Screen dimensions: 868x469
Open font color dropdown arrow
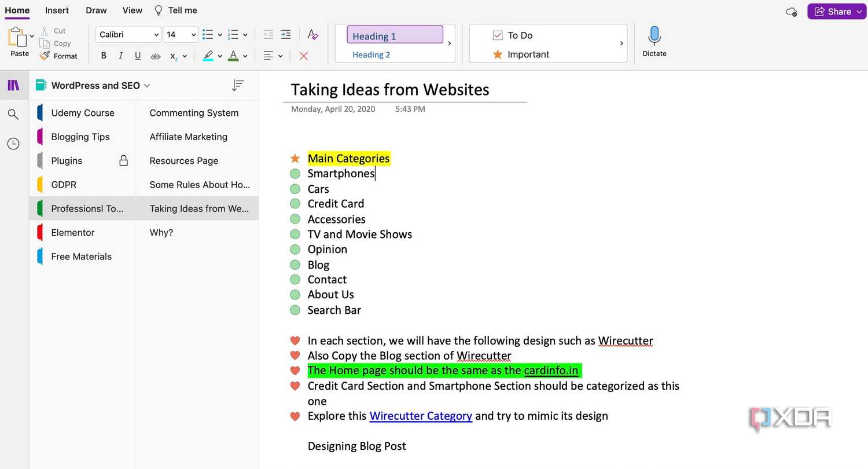(x=245, y=56)
